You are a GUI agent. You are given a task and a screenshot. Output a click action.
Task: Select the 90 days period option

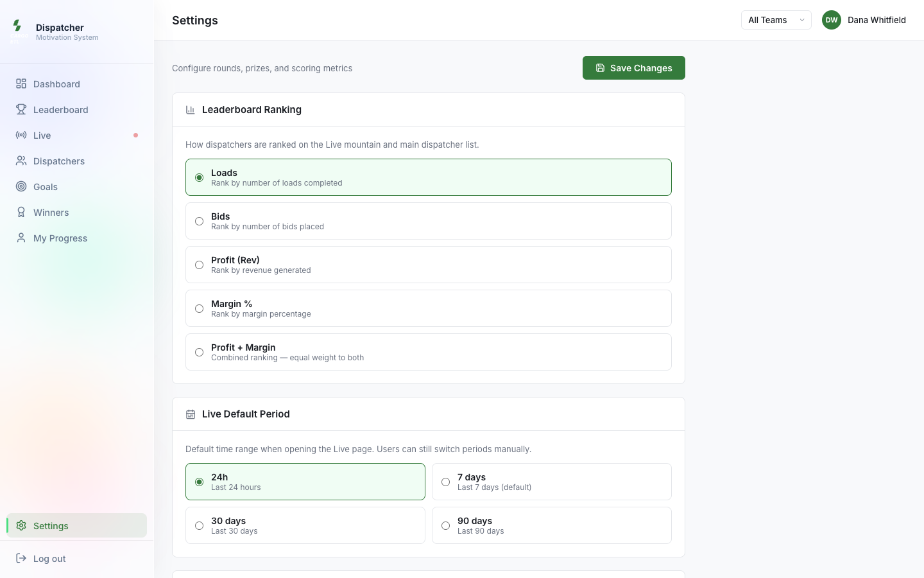pos(552,525)
